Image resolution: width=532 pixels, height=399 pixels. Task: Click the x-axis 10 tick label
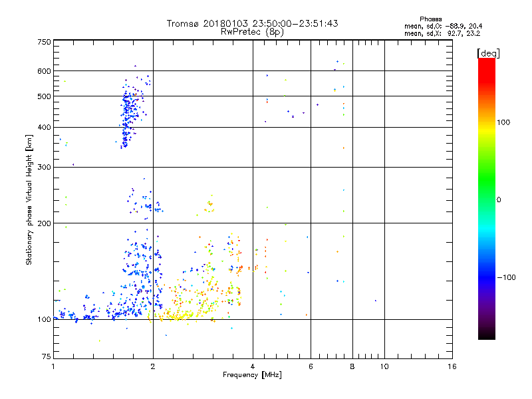384,366
